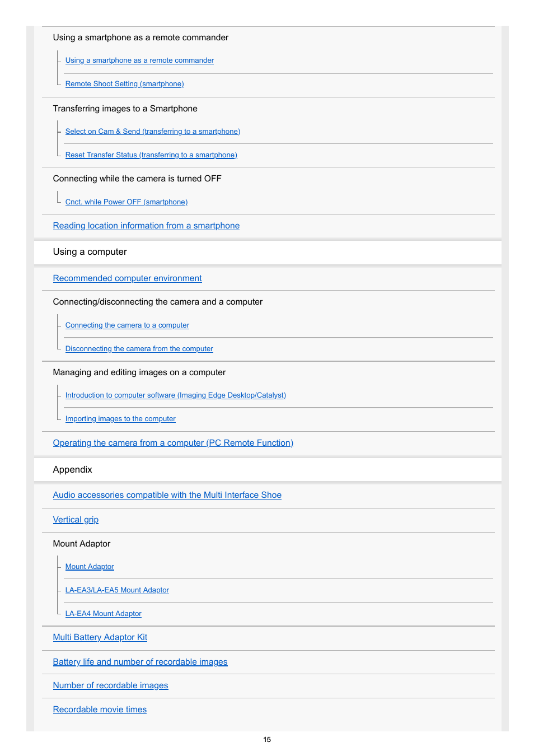The image size is (534, 756).
Task: Open Battery life and recordable images link
Action: click(x=140, y=662)
